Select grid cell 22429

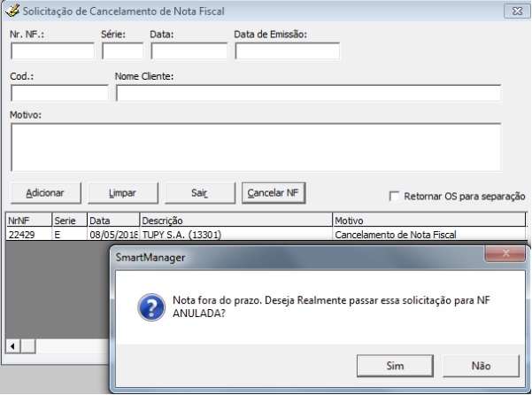pyautogui.click(x=29, y=235)
